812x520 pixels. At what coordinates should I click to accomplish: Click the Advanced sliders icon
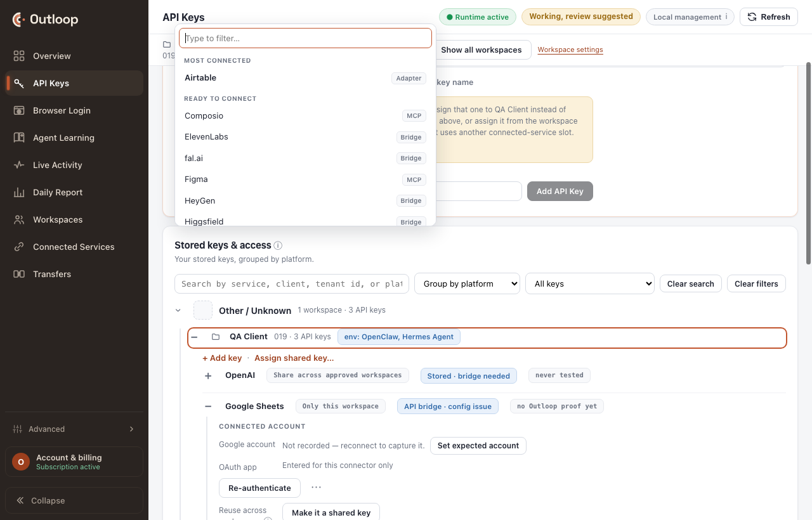coord(18,429)
